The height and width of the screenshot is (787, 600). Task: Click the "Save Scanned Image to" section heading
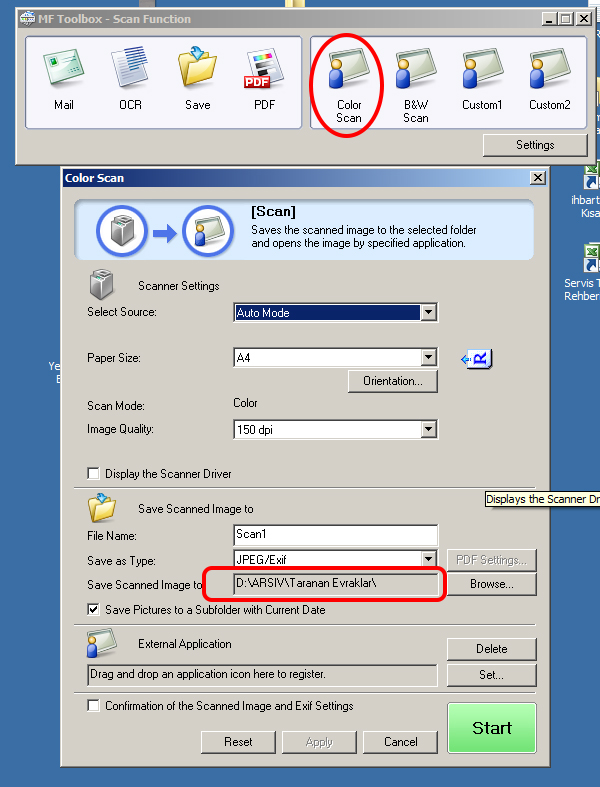196,509
